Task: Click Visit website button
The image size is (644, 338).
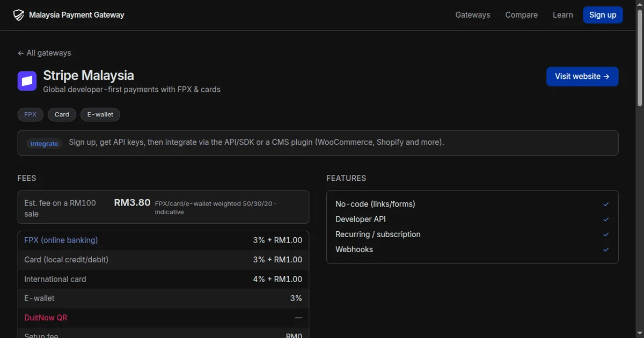Action: pyautogui.click(x=582, y=77)
